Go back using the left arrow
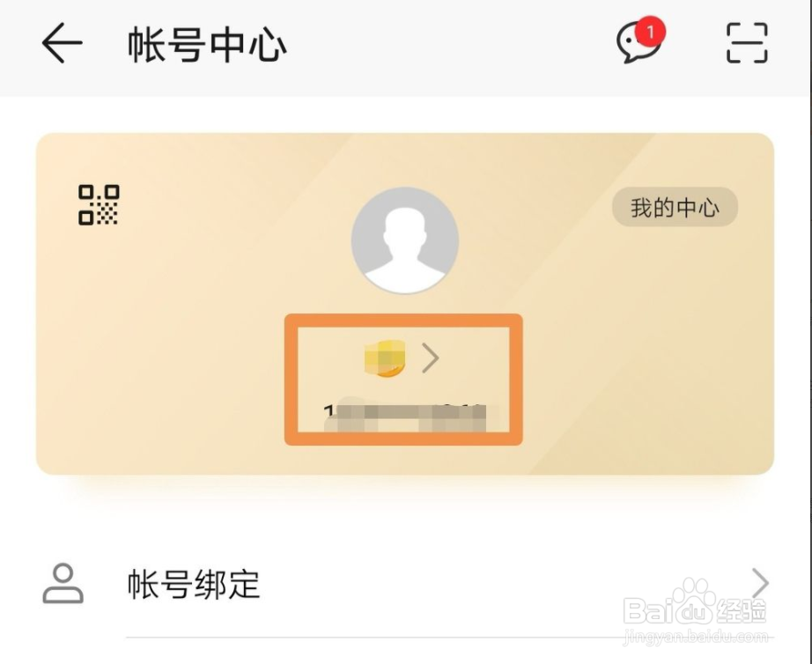Image resolution: width=812 pixels, height=664 pixels. (63, 43)
